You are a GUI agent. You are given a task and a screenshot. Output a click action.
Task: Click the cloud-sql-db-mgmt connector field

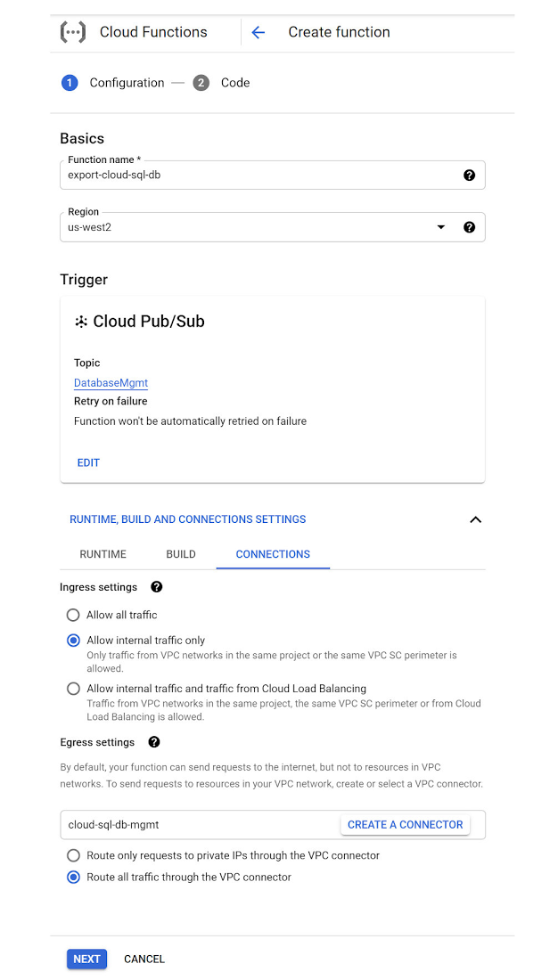pos(178,824)
